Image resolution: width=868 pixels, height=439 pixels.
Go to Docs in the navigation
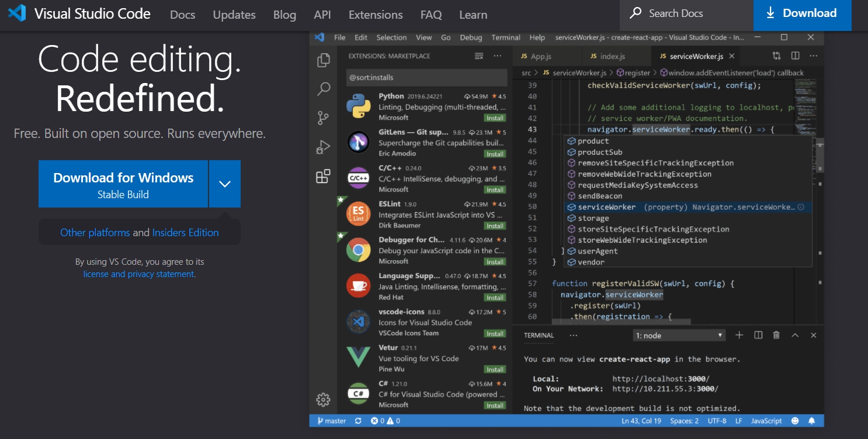click(183, 15)
